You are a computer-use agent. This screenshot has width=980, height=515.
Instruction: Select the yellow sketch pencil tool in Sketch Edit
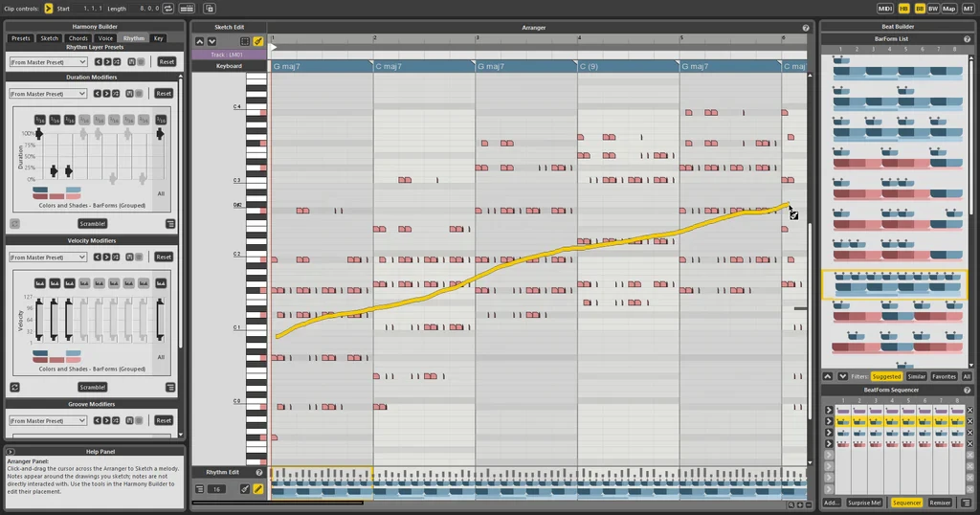point(258,41)
